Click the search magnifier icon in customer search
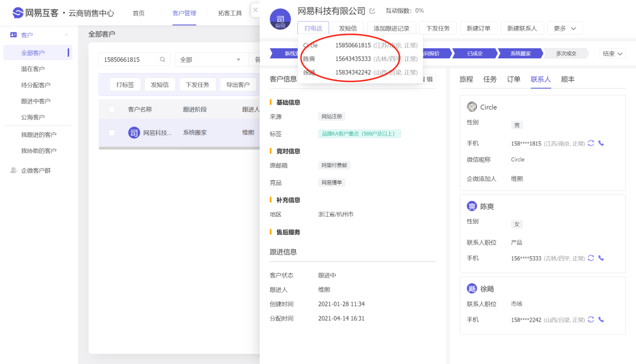 point(163,59)
